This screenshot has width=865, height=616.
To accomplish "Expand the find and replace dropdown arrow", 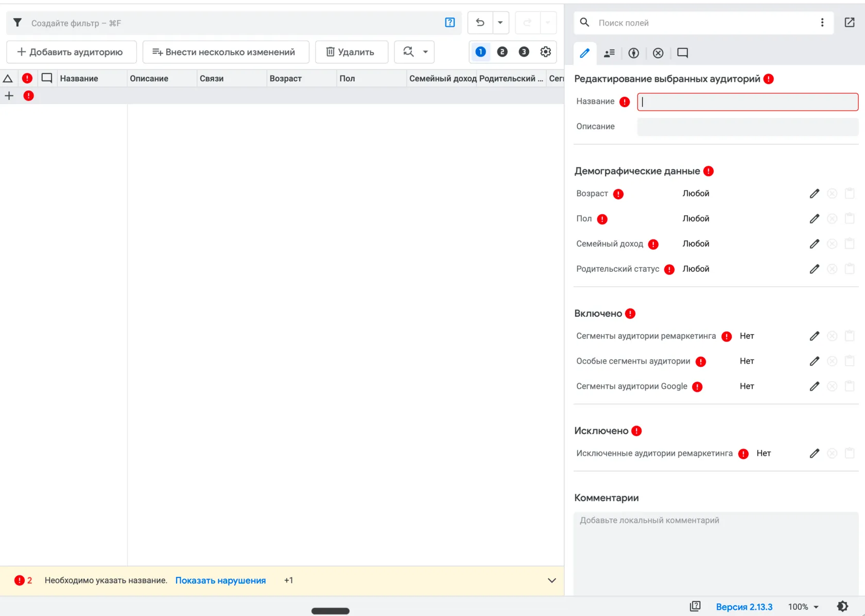I will pyautogui.click(x=425, y=52).
